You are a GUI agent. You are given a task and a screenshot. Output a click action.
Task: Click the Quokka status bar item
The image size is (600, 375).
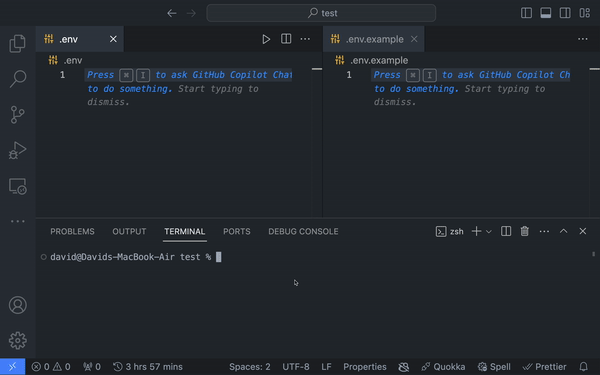point(443,367)
